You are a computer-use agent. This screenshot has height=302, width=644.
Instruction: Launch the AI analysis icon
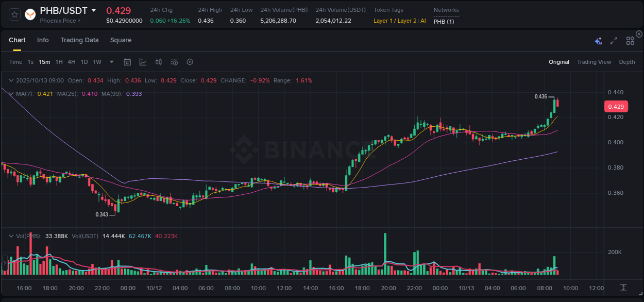[x=598, y=40]
